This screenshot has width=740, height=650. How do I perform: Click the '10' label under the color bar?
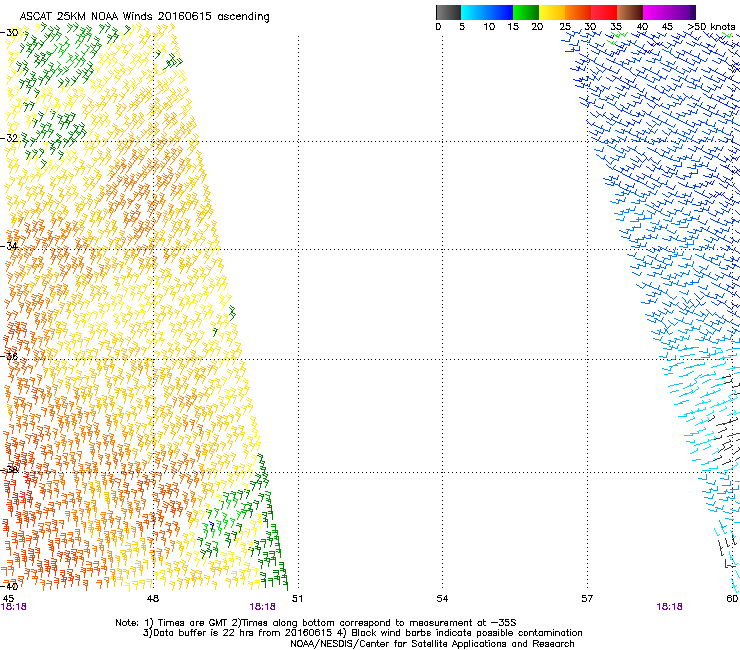[489, 27]
